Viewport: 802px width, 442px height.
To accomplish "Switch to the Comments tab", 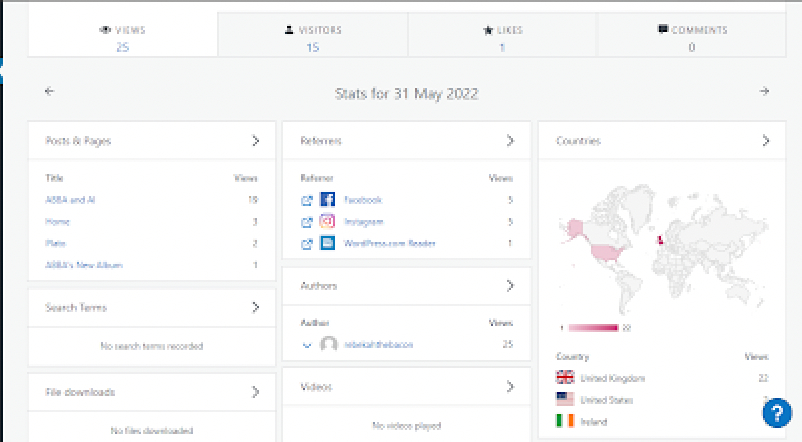I will (x=692, y=34).
